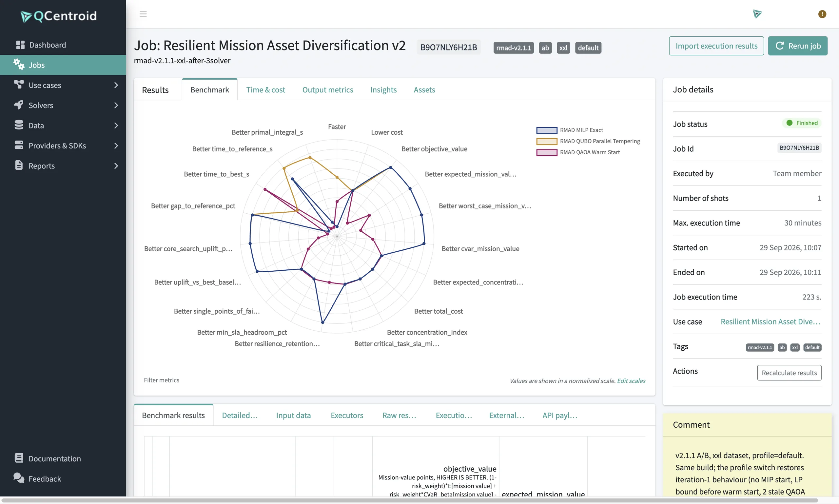Click the QCentroid logo in the sidebar
Viewport: 839px width, 504px height.
(x=58, y=16)
